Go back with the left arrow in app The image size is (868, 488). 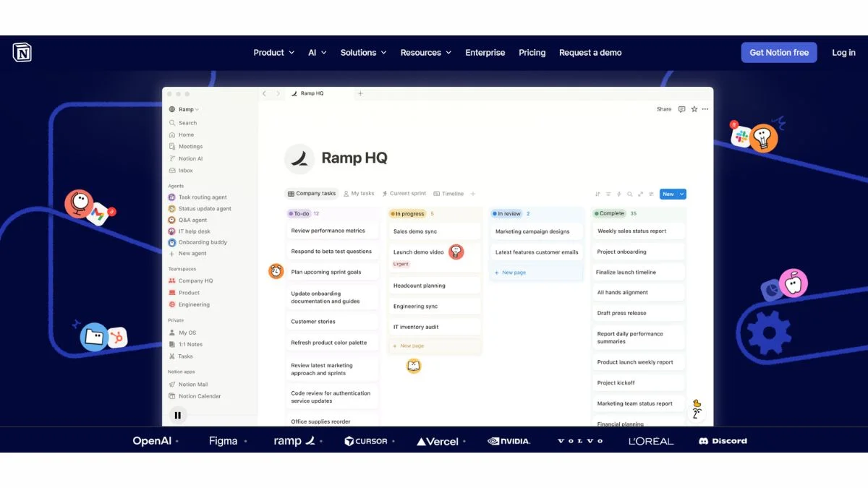coord(264,93)
